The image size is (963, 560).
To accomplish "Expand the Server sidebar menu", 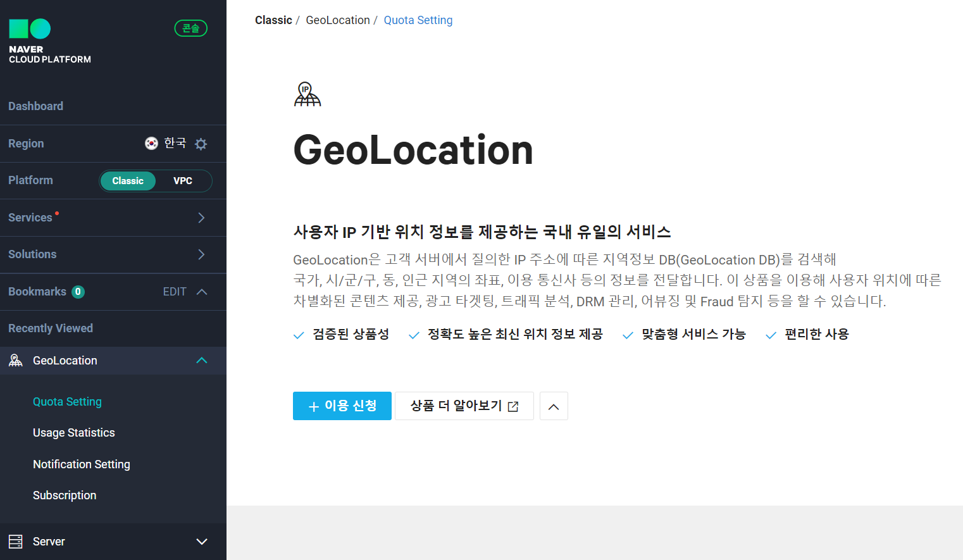I will click(x=202, y=542).
